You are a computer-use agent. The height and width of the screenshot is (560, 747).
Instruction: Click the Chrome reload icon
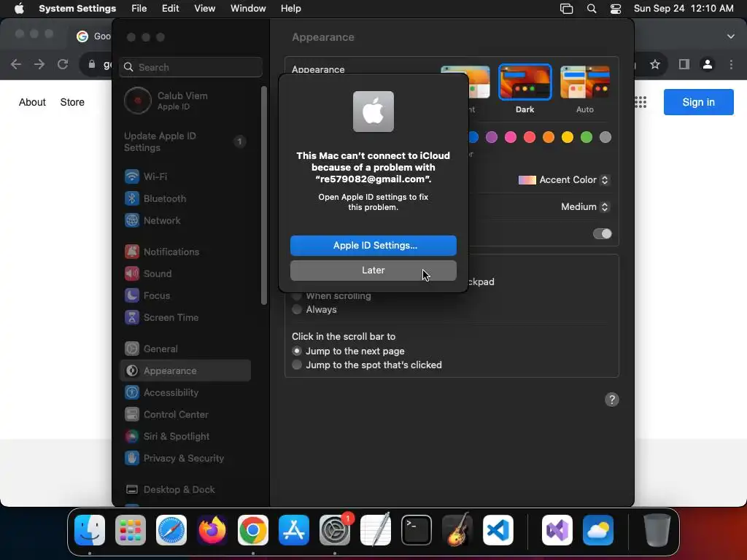63,64
